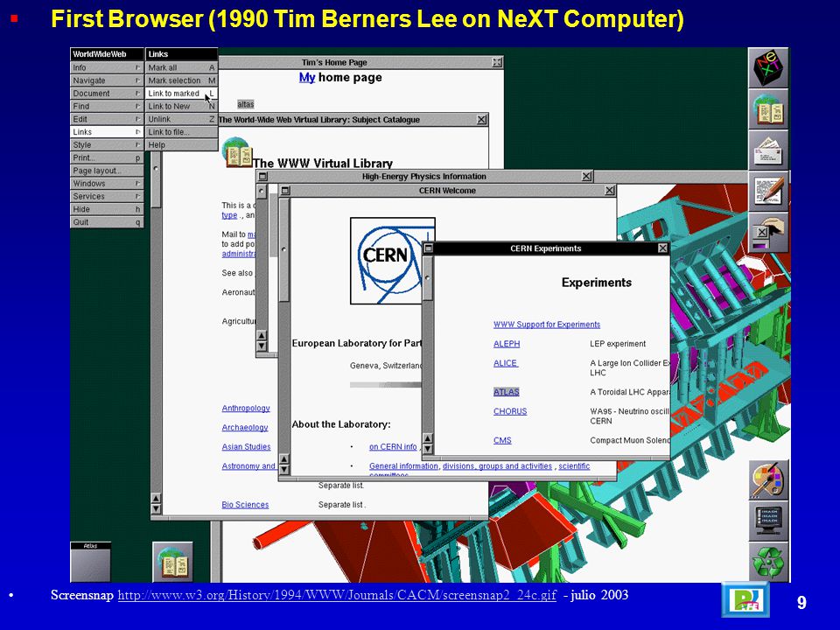The height and width of the screenshot is (630, 840).
Task: Select Unlink in the Links menu
Action: click(x=182, y=119)
